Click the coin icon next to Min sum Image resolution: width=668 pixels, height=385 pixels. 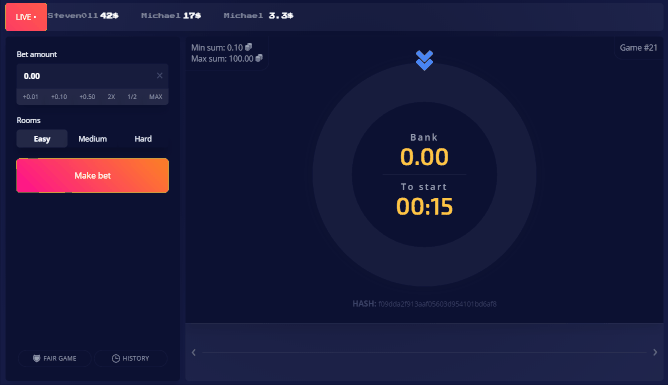point(248,47)
